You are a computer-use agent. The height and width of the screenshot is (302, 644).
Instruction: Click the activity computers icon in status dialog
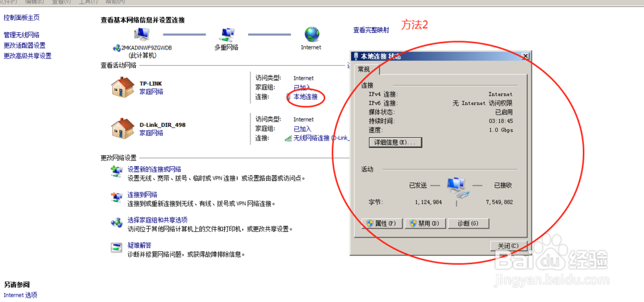coord(457,187)
